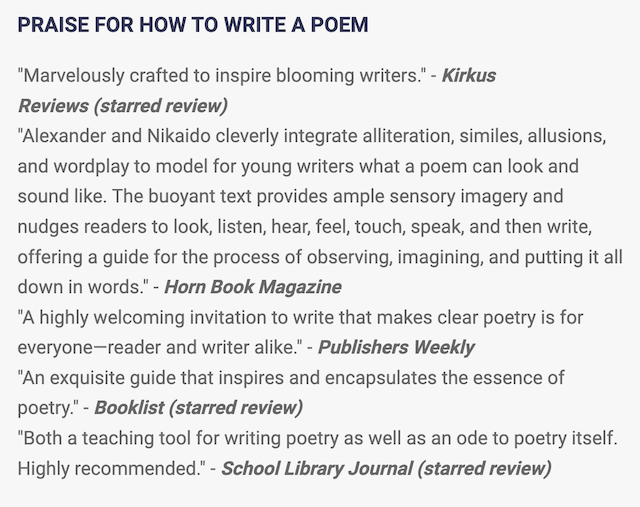Click the "Praise for How to Write a Poem" heading
Screen dimensions: 640x507
click(x=193, y=25)
